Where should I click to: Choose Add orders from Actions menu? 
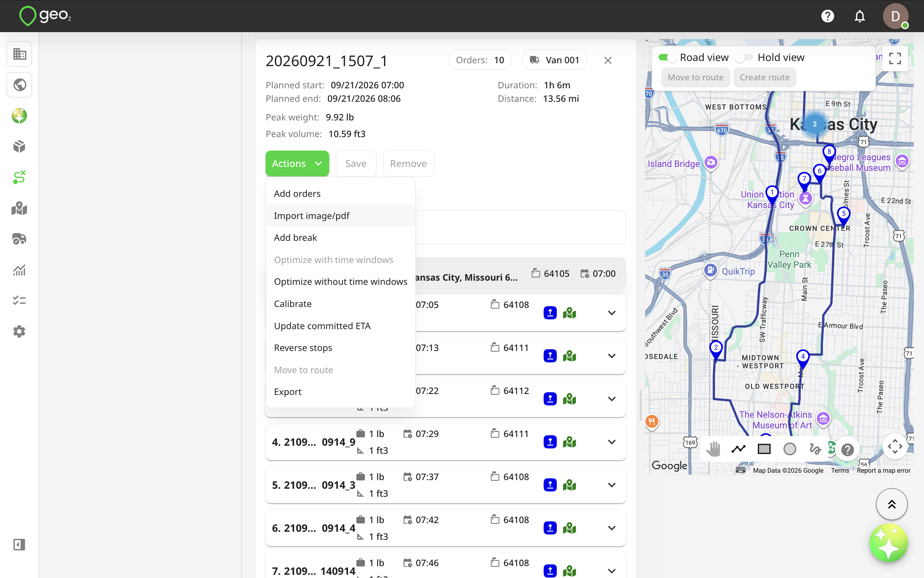coord(340,194)
